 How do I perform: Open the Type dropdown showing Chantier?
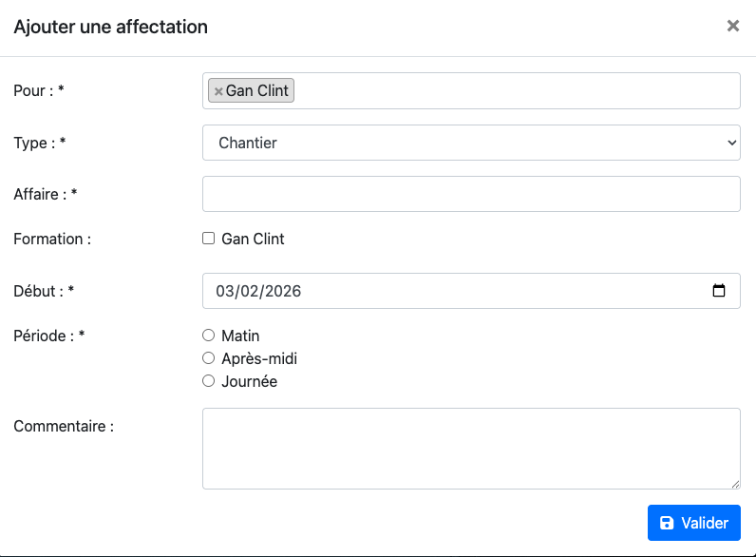click(471, 143)
